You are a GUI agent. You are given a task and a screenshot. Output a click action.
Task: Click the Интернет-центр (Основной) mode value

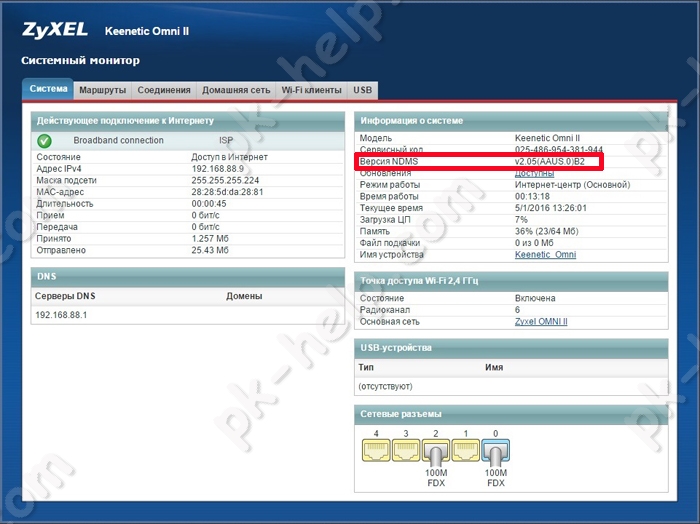(x=572, y=185)
